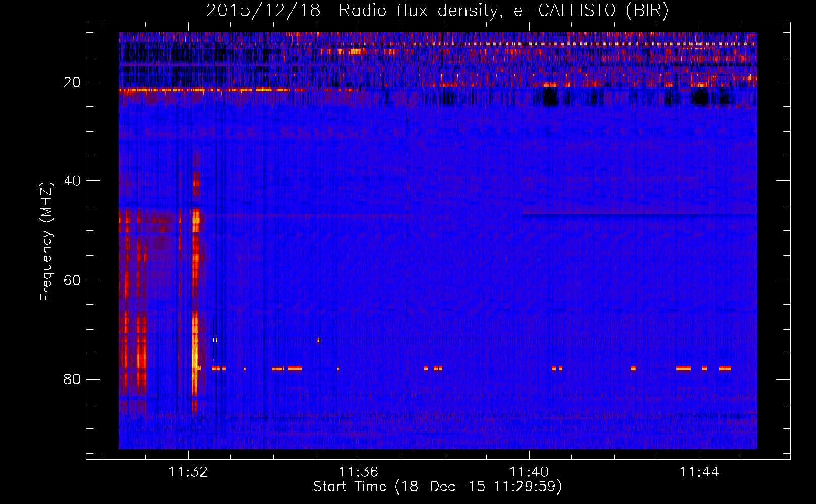The width and height of the screenshot is (816, 504).
Task: Click the 11:40 time tick label
Action: [x=529, y=472]
